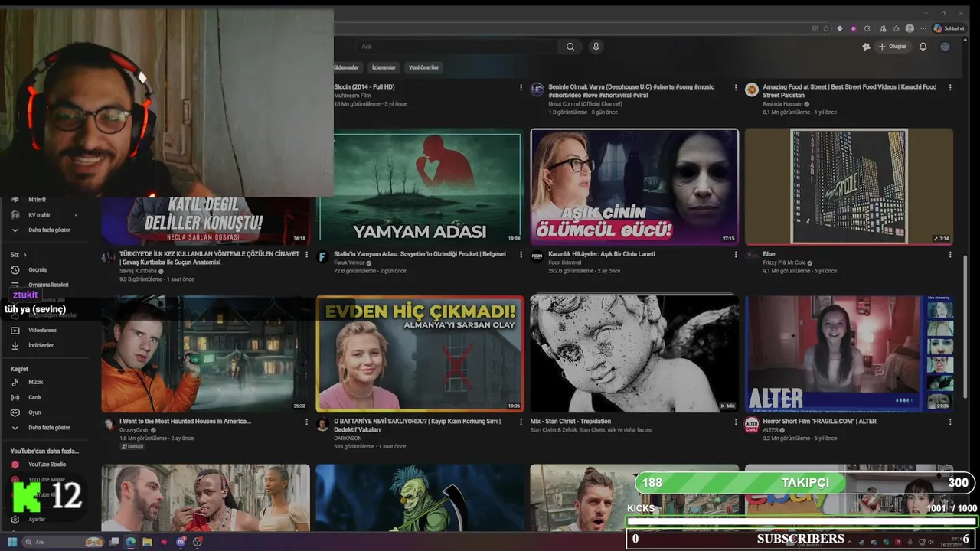Click the taskbar Ara search box
This screenshot has width=980, height=551.
click(x=64, y=542)
